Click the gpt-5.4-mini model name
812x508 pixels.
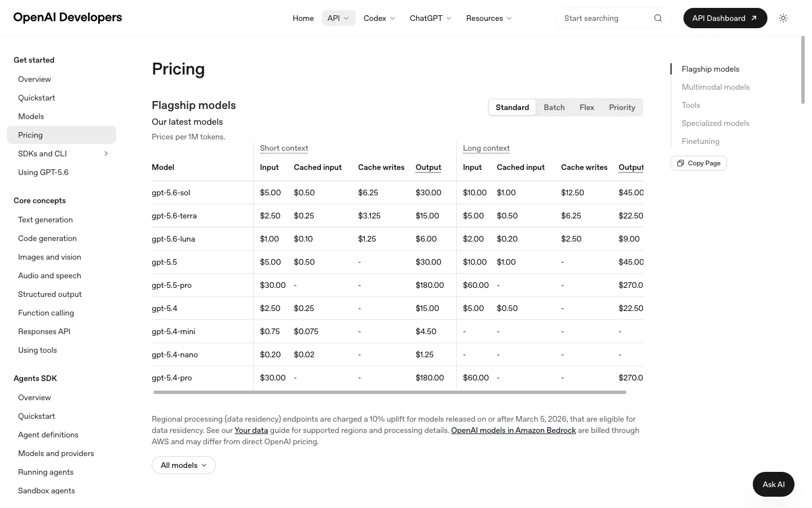[173, 331]
